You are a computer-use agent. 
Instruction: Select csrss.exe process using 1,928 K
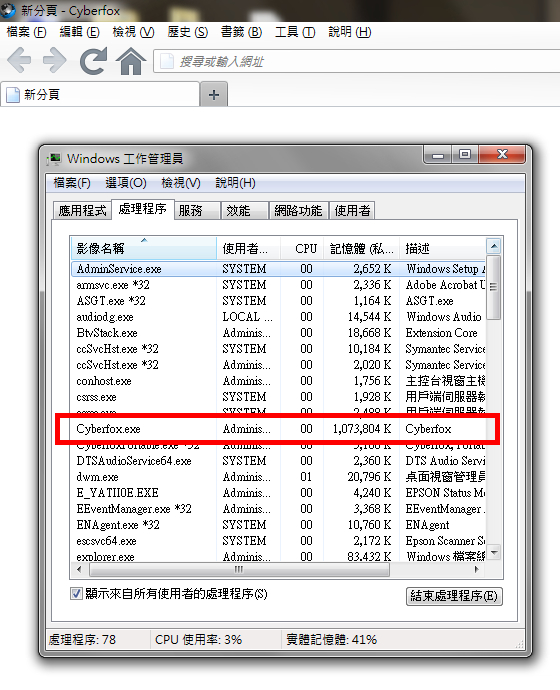coord(278,397)
